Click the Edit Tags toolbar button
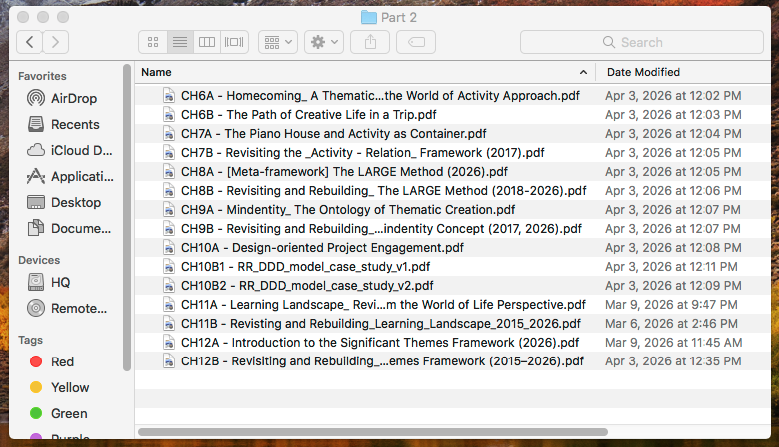 coord(415,42)
